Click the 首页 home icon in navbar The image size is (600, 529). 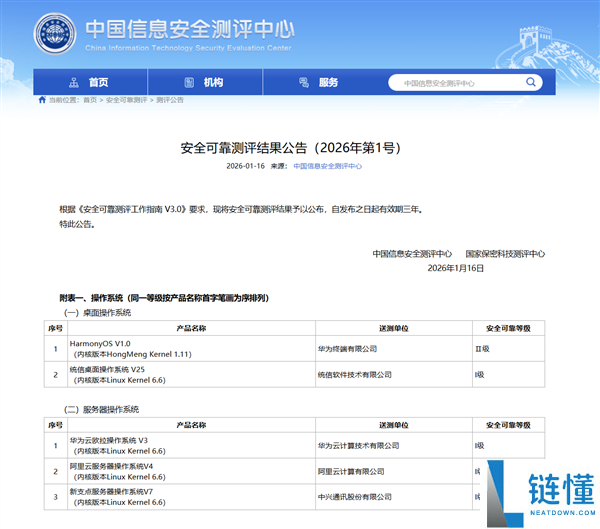(x=73, y=83)
